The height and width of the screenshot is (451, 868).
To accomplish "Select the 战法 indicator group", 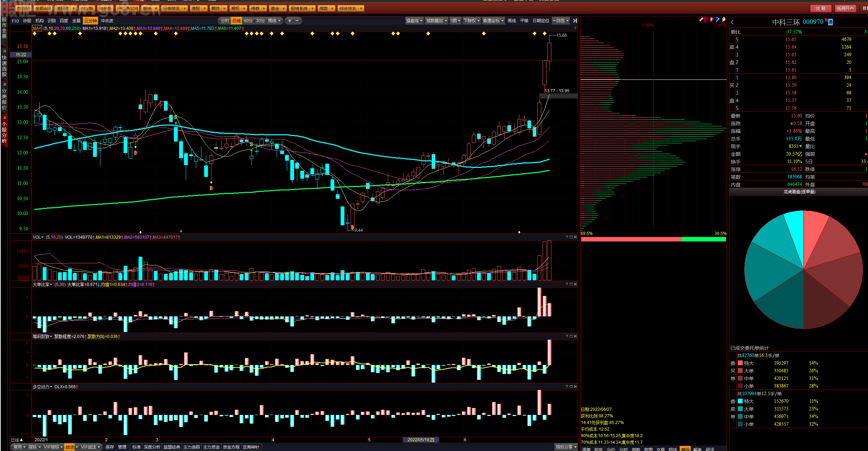I will coord(70,447).
